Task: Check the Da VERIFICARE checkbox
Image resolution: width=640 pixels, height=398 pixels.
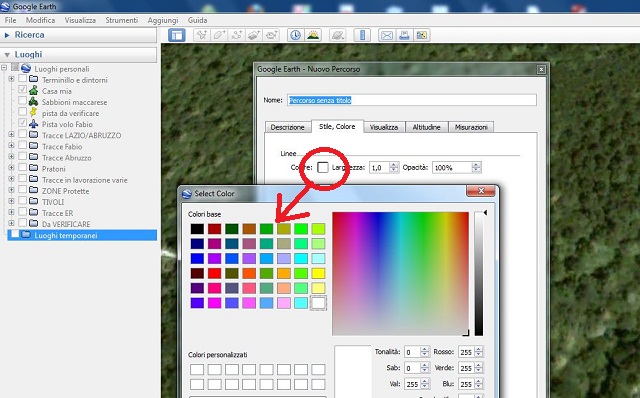Action: [22, 223]
